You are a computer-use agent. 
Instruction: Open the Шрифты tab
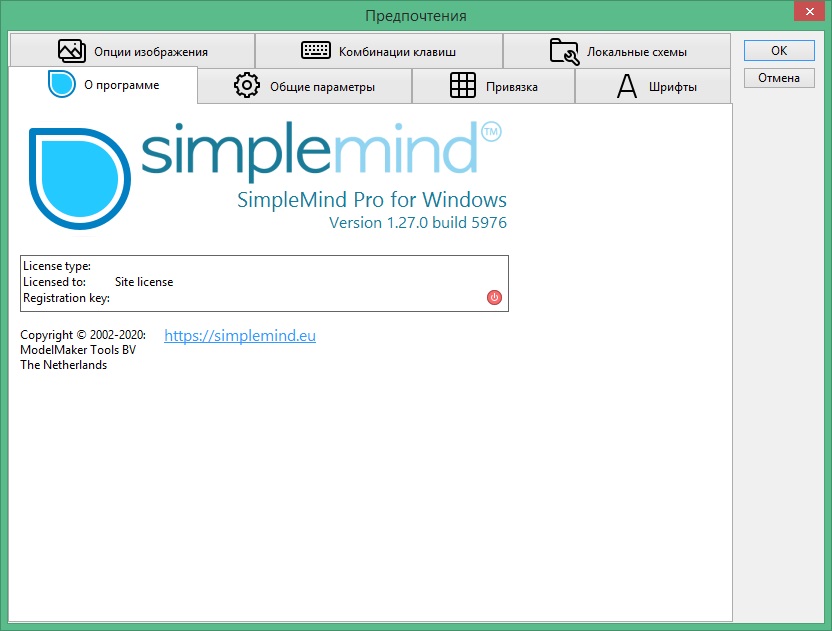point(653,86)
